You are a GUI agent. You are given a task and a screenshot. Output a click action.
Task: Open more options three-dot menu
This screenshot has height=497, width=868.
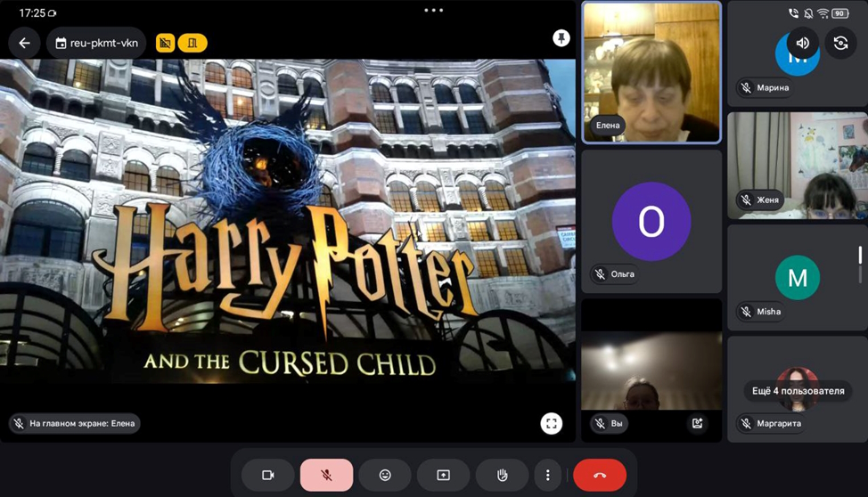(548, 476)
